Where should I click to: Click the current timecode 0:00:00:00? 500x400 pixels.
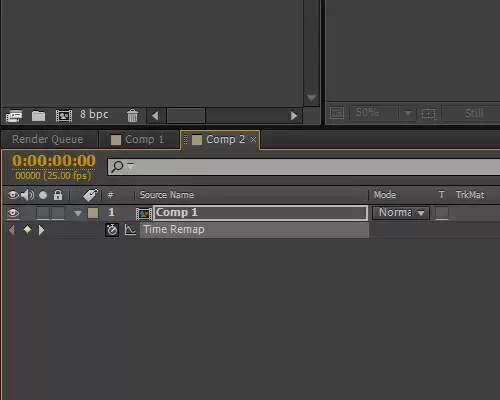[x=54, y=161]
